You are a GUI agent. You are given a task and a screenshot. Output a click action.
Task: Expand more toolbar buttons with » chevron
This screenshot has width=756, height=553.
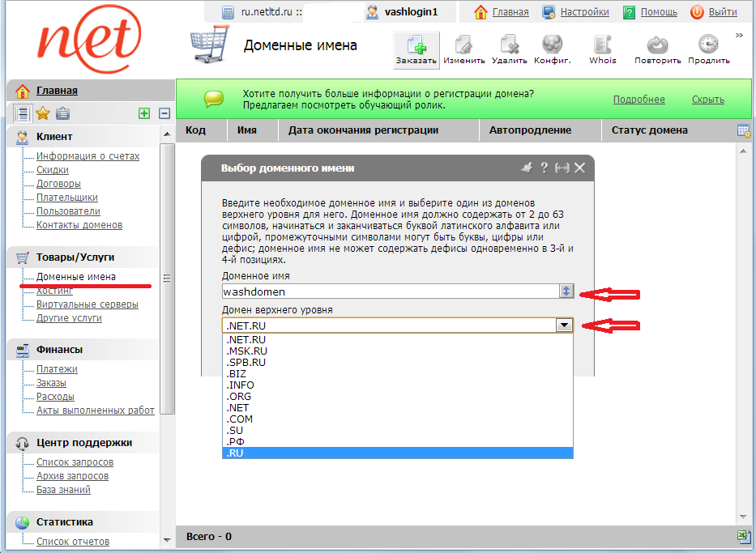(739, 35)
